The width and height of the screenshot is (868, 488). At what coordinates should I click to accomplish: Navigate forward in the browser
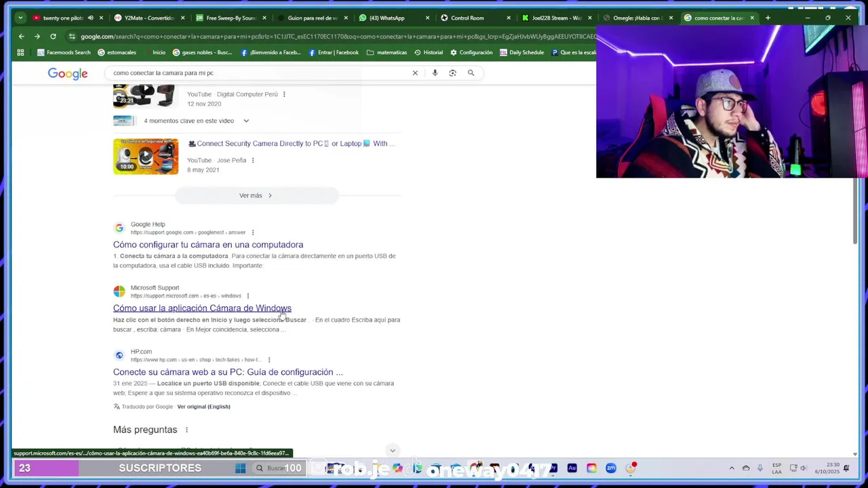37,37
